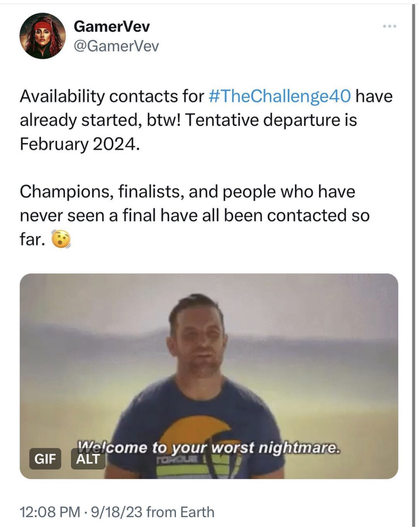Viewport: 418px width, 532px height.
Task: Open the 12:08 PM timestamp link
Action: [x=50, y=512]
